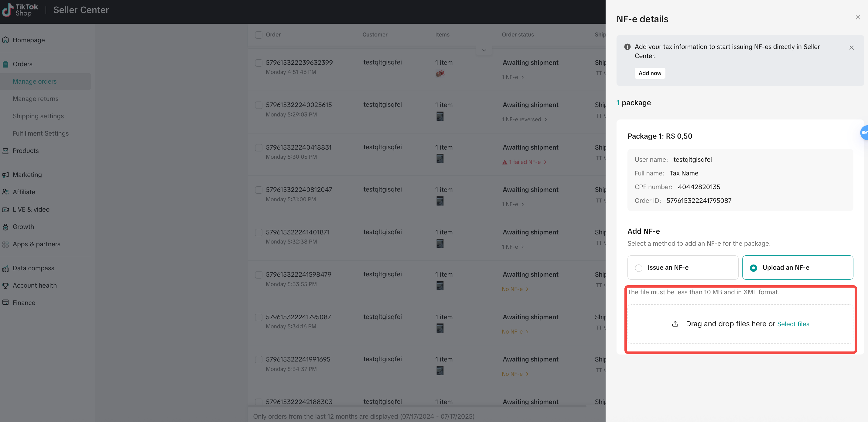Open 1 NF-e link for order 579615322241401871
Screen dimensions: 868x422
513,247
